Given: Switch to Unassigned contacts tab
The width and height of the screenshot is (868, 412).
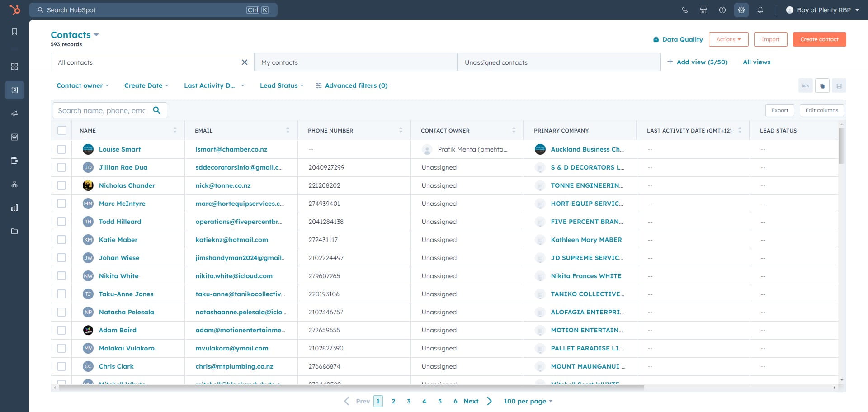Looking at the screenshot, I should point(559,62).
